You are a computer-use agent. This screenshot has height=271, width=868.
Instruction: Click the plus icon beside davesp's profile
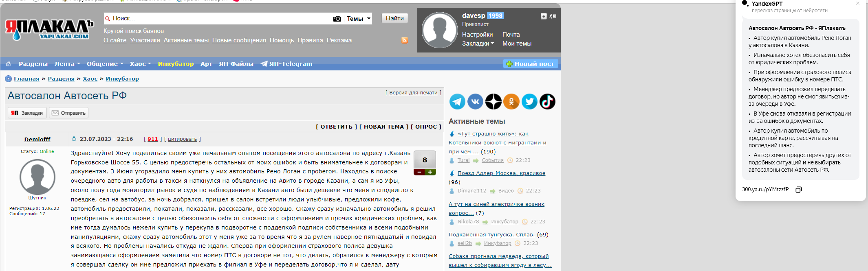(544, 16)
